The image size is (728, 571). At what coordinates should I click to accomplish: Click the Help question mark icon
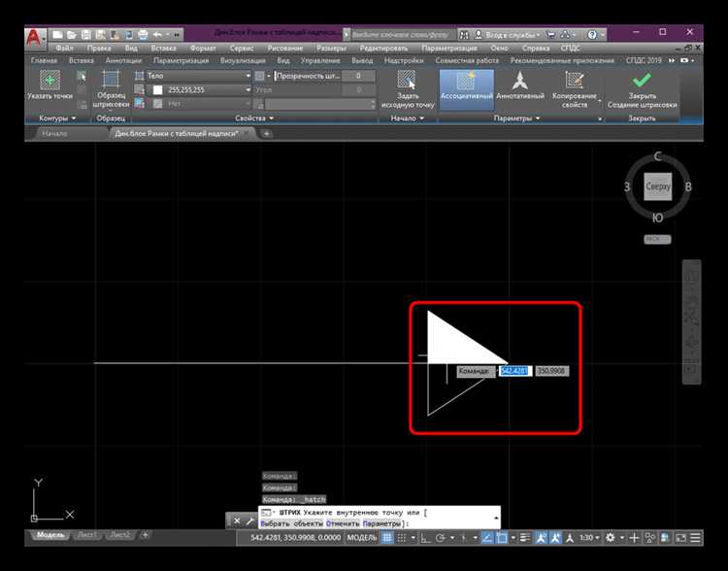(592, 35)
